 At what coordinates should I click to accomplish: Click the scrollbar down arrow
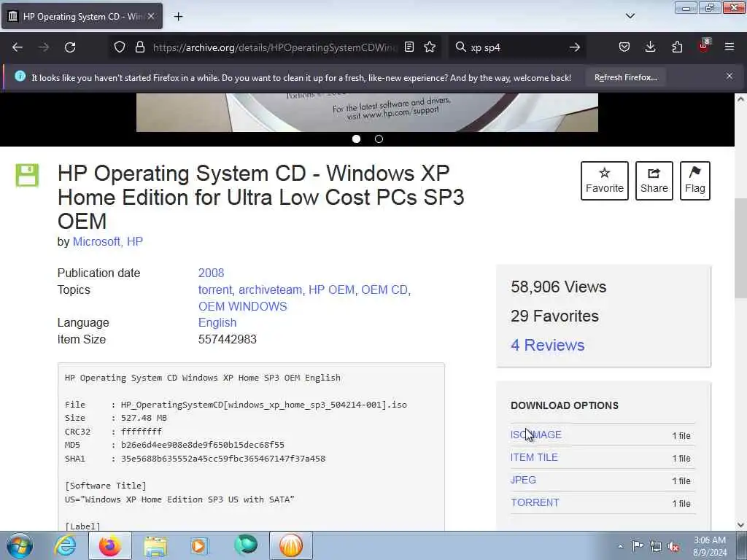tap(740, 525)
